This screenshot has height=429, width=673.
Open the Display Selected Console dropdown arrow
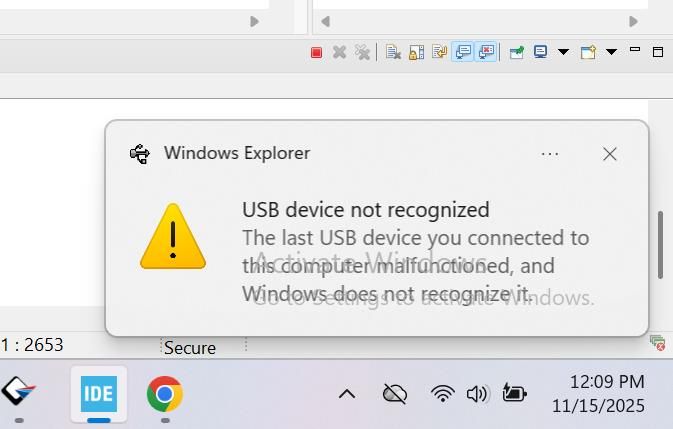pyautogui.click(x=563, y=52)
